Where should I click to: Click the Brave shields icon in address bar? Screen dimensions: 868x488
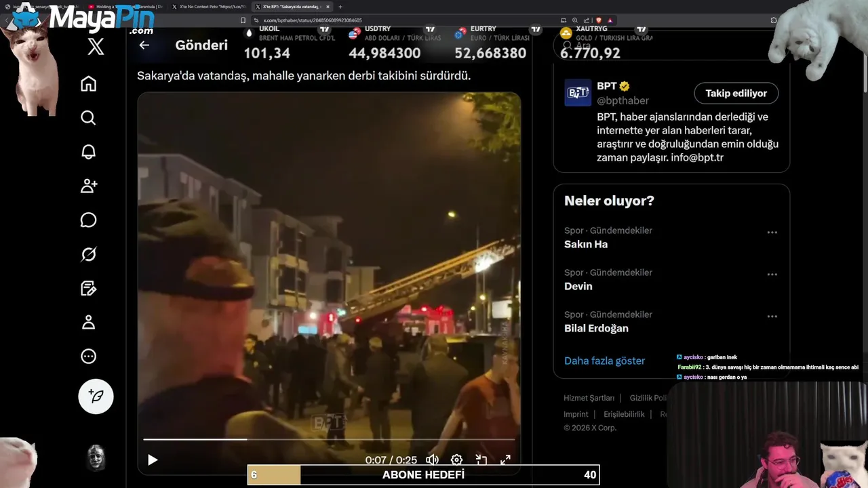click(x=599, y=20)
